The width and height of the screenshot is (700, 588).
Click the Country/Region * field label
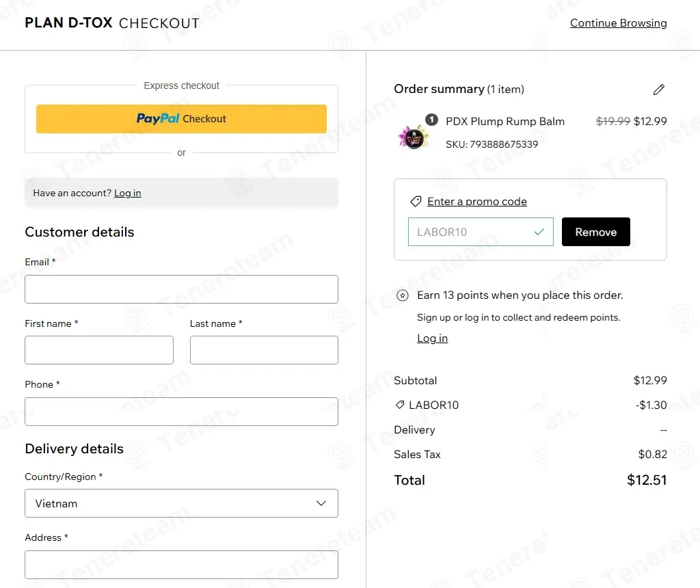coord(64,477)
